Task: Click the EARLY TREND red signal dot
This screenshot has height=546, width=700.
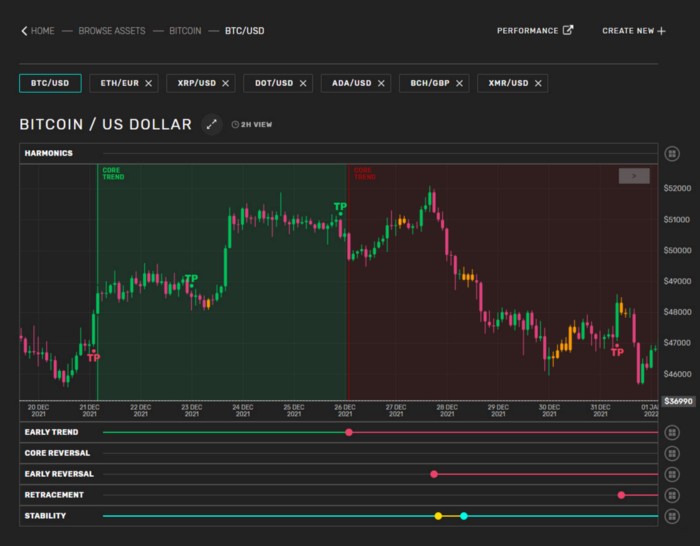Action: pos(349,432)
